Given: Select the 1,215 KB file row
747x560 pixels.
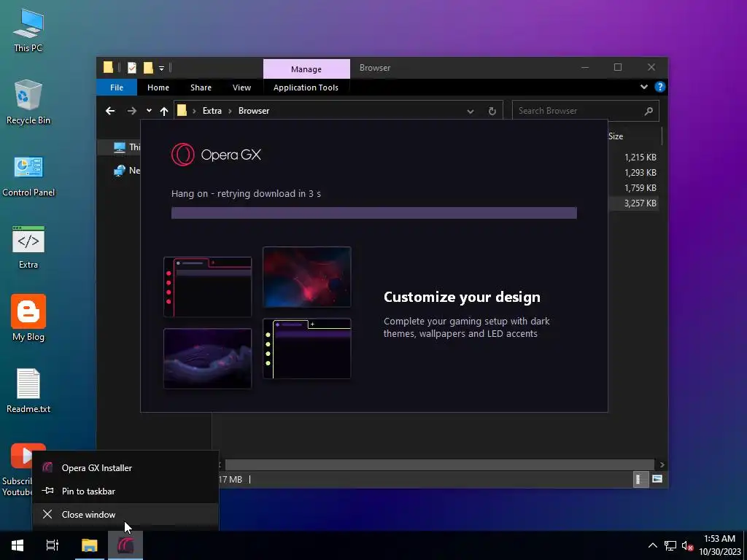Looking at the screenshot, I should tap(634, 157).
